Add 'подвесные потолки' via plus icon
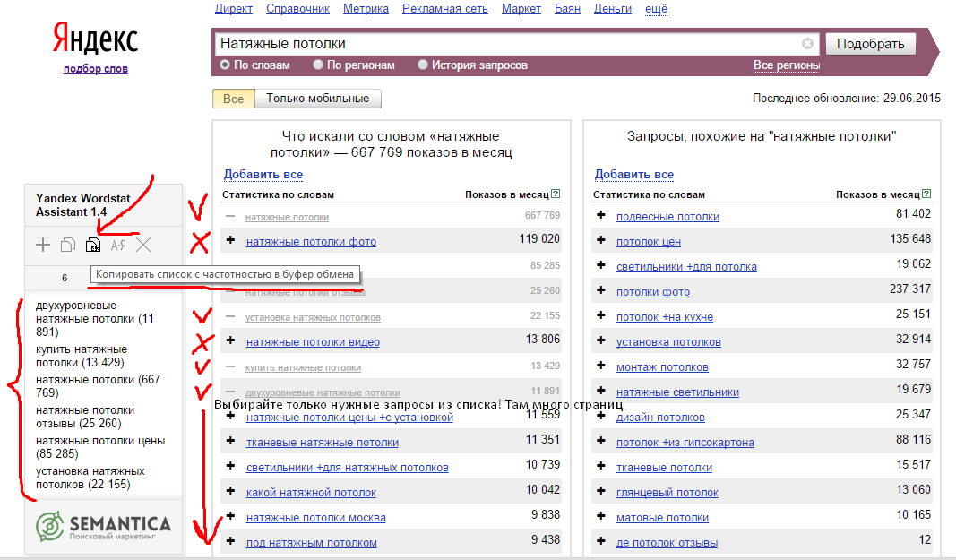The width and height of the screenshot is (956, 560). click(601, 215)
